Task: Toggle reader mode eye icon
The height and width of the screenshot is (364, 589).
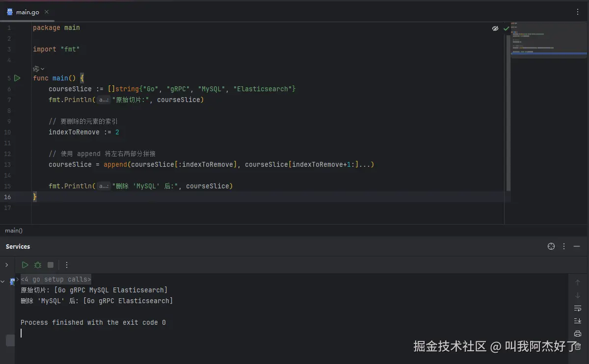Action: tap(495, 28)
